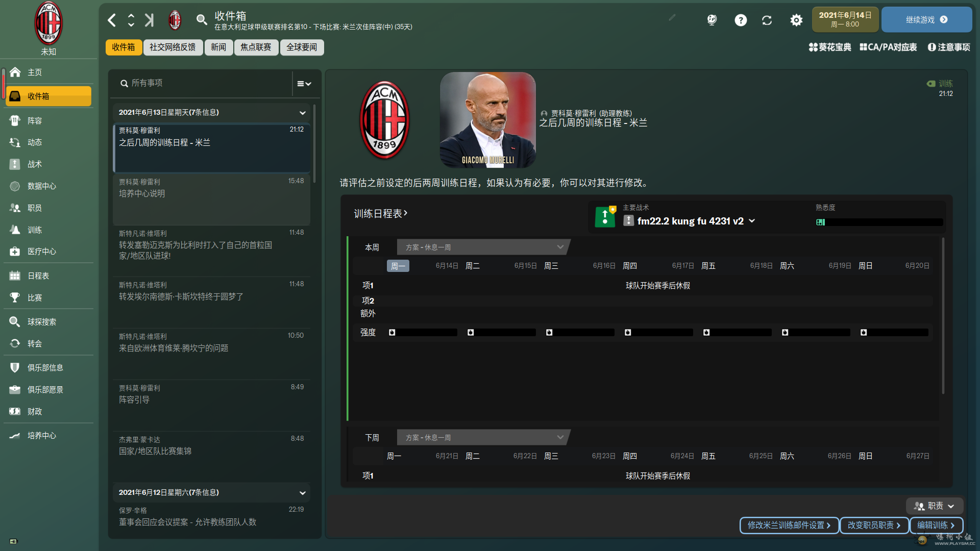This screenshot has height=551, width=980.
Task: Open 数据中心 in the sidebar
Action: click(x=48, y=186)
